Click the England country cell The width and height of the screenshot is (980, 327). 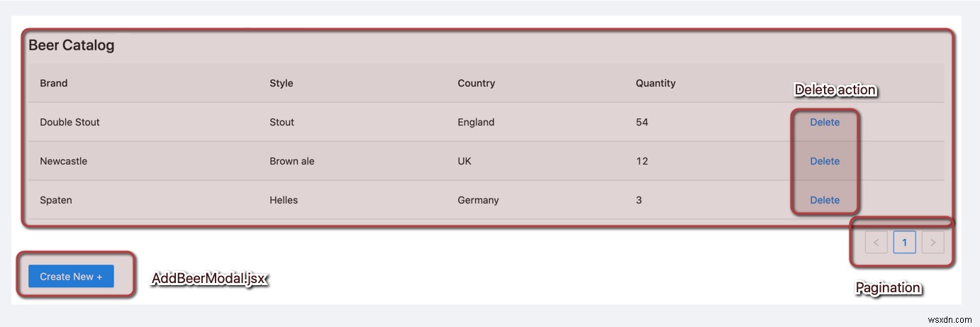pos(476,122)
